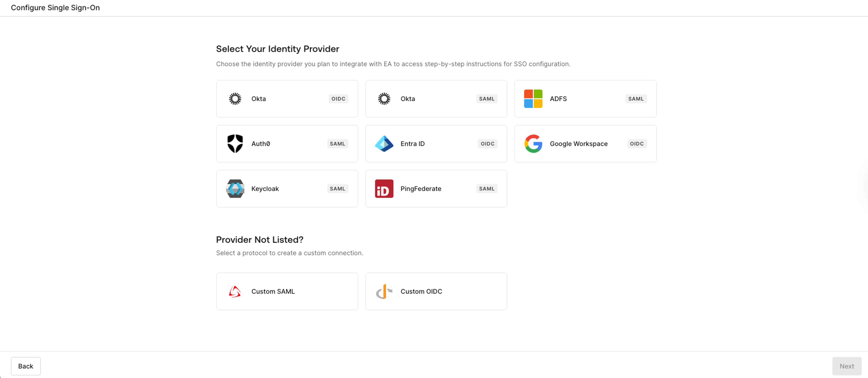The height and width of the screenshot is (378, 868).
Task: Click the Okta SAML sunburst logo
Action: [x=384, y=99]
